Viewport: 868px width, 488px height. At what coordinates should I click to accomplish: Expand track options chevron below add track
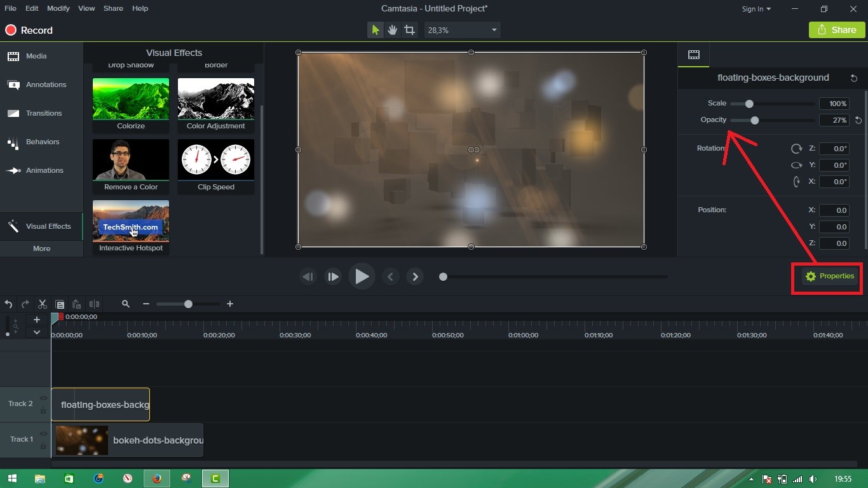[37, 332]
